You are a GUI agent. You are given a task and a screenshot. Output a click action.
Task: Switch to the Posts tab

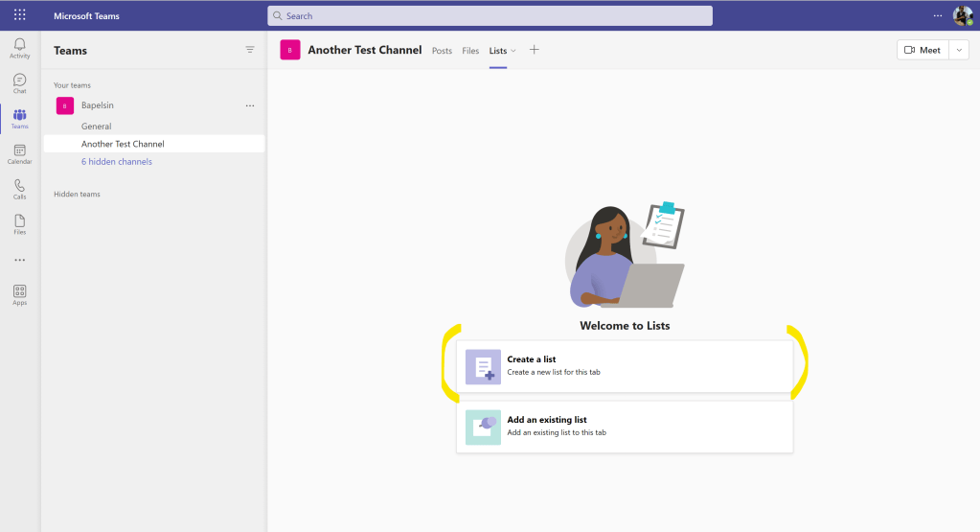(442, 51)
